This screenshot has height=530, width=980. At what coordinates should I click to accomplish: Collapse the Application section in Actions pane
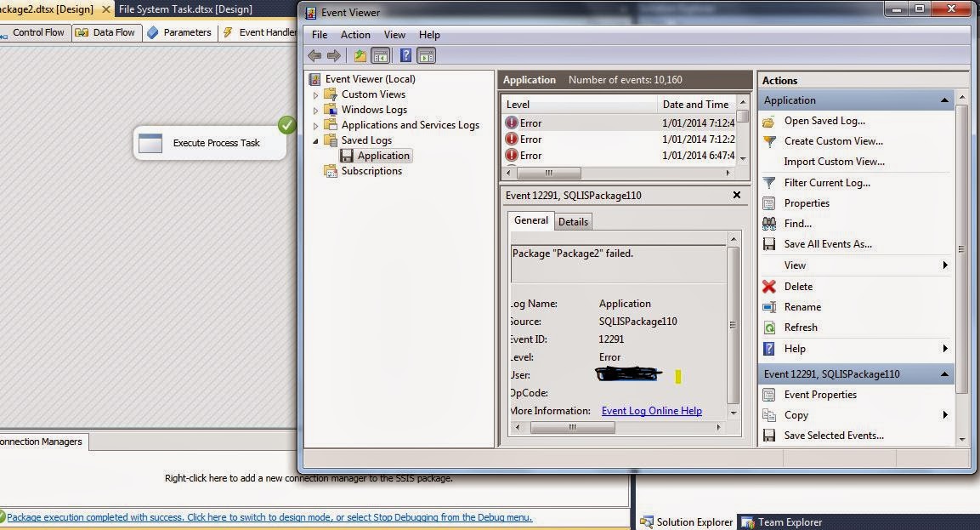[943, 100]
